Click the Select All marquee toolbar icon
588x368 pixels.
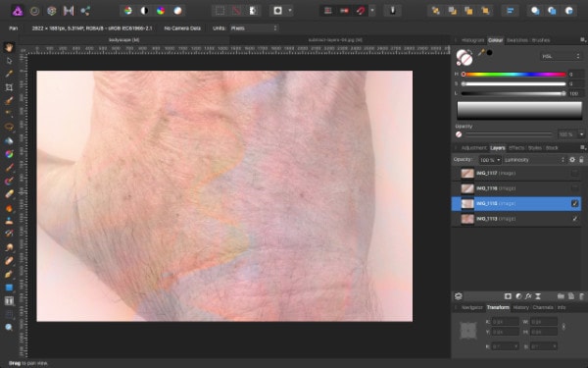220,11
